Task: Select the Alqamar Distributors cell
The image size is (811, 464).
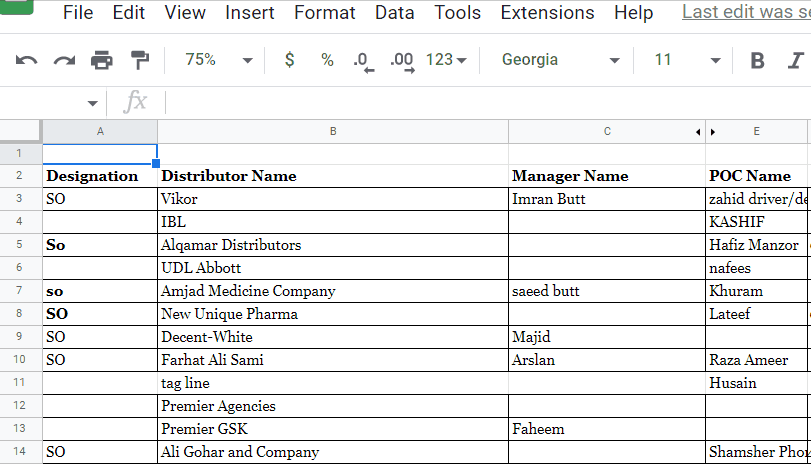Action: 333,245
